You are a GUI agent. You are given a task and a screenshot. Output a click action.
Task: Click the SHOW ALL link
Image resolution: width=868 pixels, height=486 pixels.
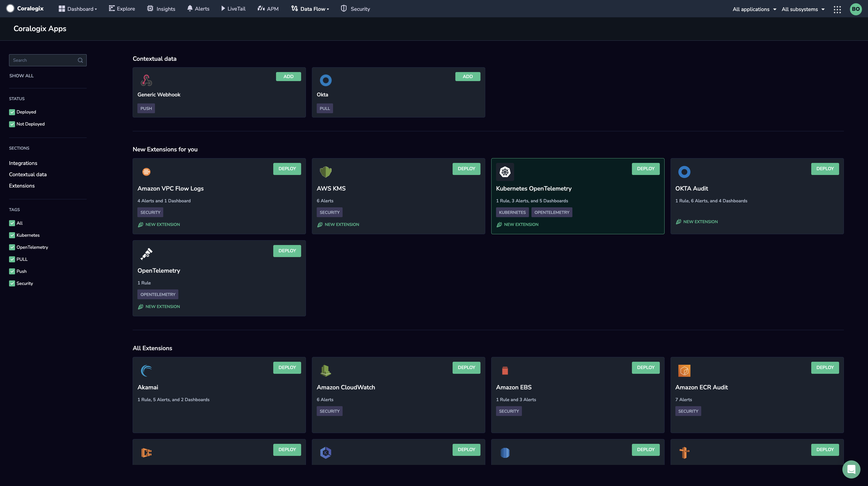coord(21,76)
